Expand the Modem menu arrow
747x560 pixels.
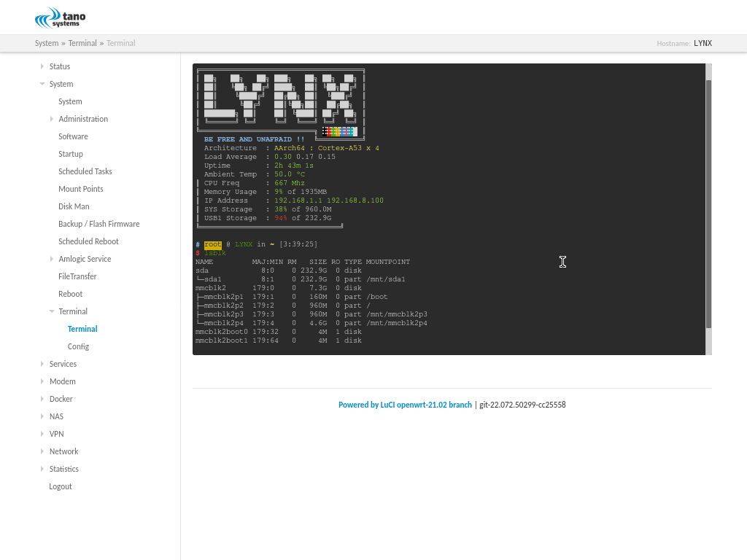[42, 381]
